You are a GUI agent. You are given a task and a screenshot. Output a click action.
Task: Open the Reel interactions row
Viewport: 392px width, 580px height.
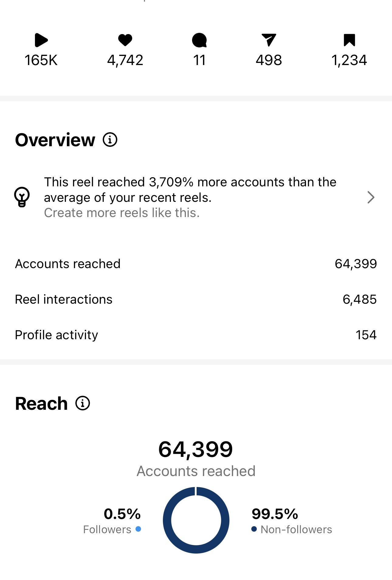click(196, 299)
